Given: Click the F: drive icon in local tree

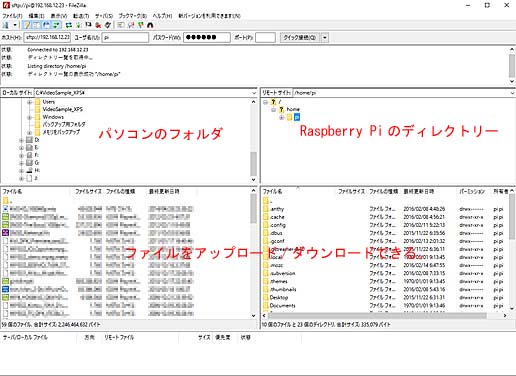Looking at the screenshot, I should 29,155.
